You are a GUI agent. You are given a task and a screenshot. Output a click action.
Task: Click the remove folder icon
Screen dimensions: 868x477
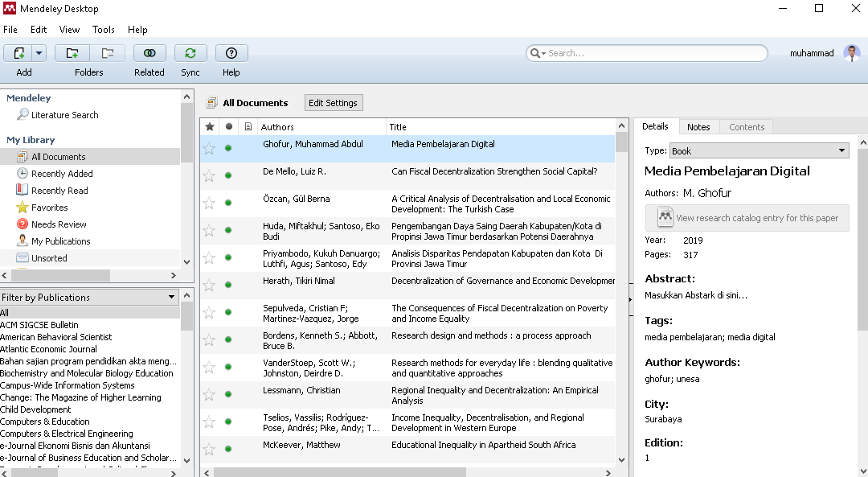[x=106, y=53]
